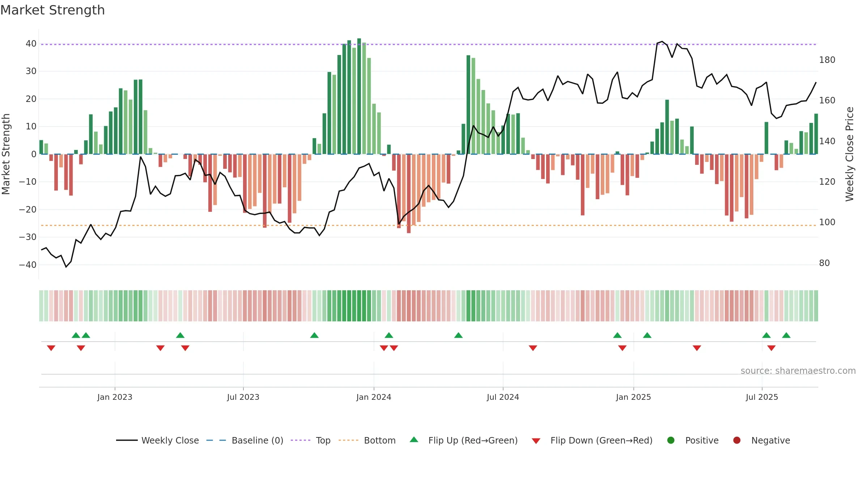Viewport: 868px width, 488px height.
Task: Click the 180 tick on right price axis
Action: [827, 60]
